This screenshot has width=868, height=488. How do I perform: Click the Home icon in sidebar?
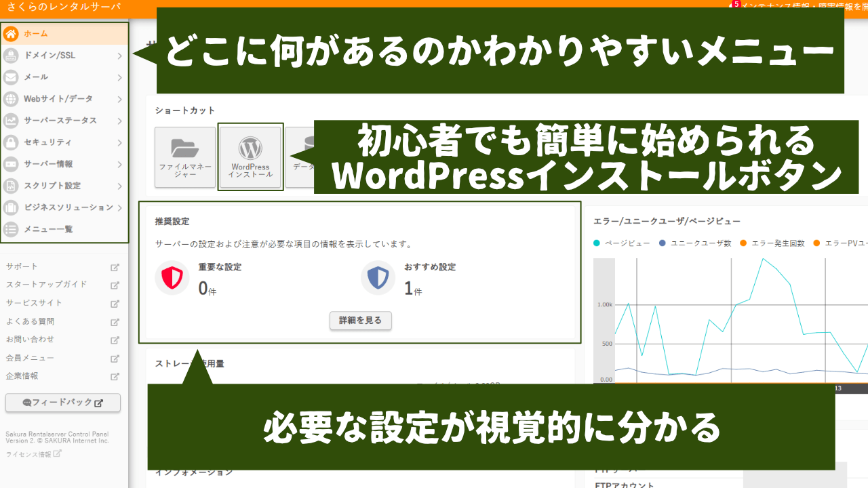(x=11, y=34)
